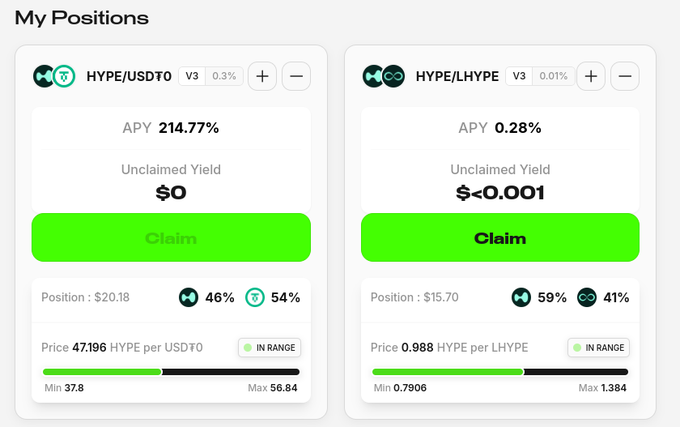Image resolution: width=680 pixels, height=427 pixels.
Task: Click plus icon on HYPE/LHYPE position
Action: coord(591,76)
